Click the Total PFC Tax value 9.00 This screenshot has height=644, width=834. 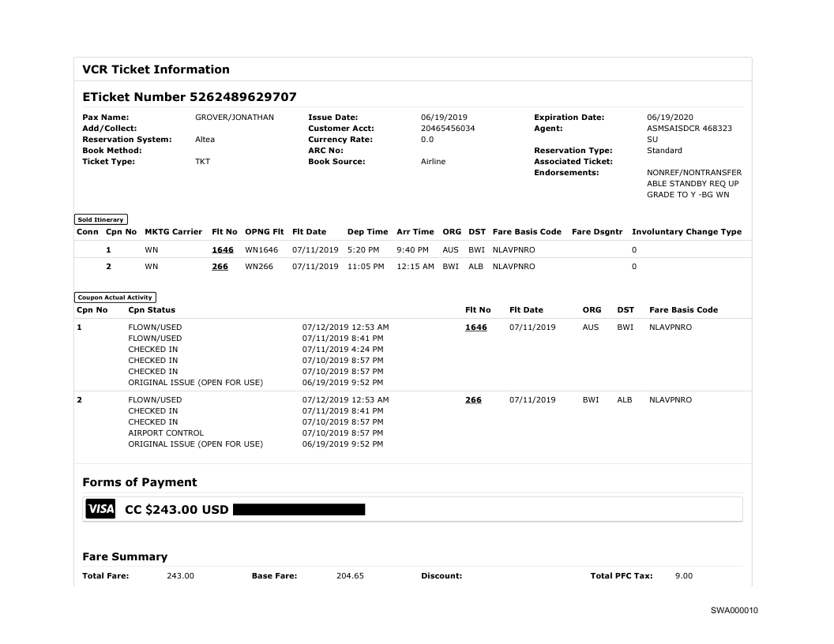[x=684, y=576]
